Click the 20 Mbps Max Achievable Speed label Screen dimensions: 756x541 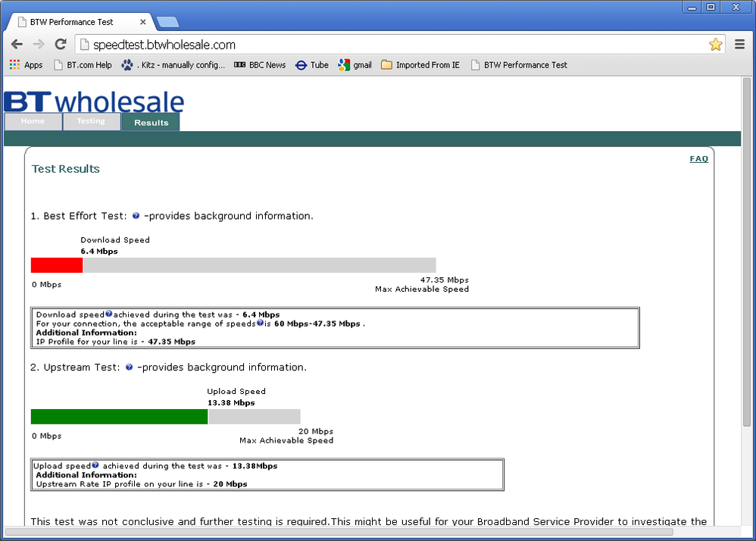[x=286, y=436]
